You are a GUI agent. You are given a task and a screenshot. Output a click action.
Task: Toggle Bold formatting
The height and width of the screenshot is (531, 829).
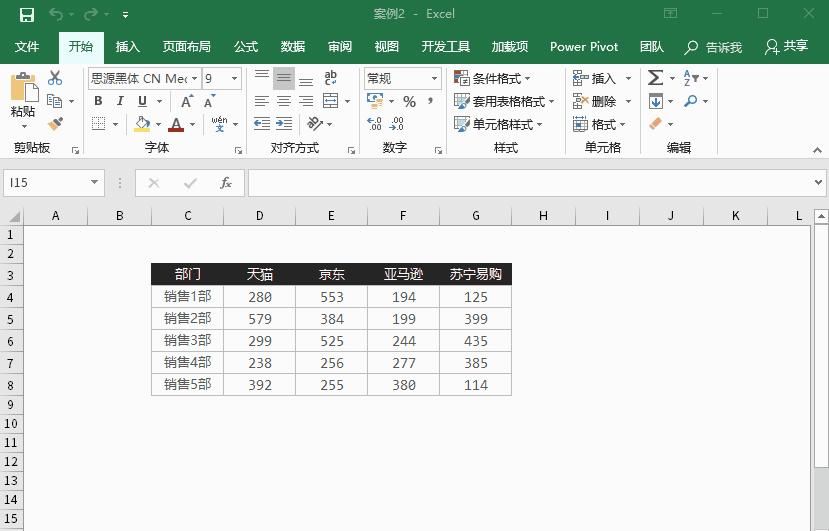98,101
